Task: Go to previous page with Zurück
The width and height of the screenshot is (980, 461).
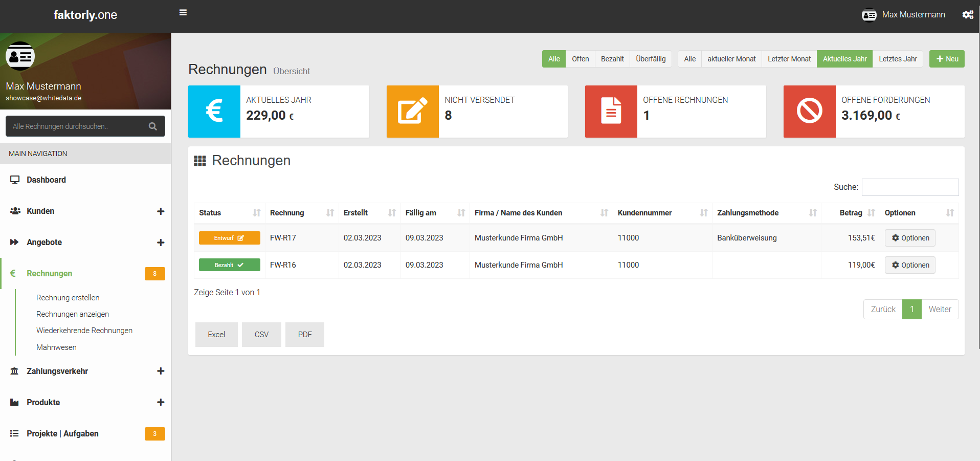Action: (883, 309)
